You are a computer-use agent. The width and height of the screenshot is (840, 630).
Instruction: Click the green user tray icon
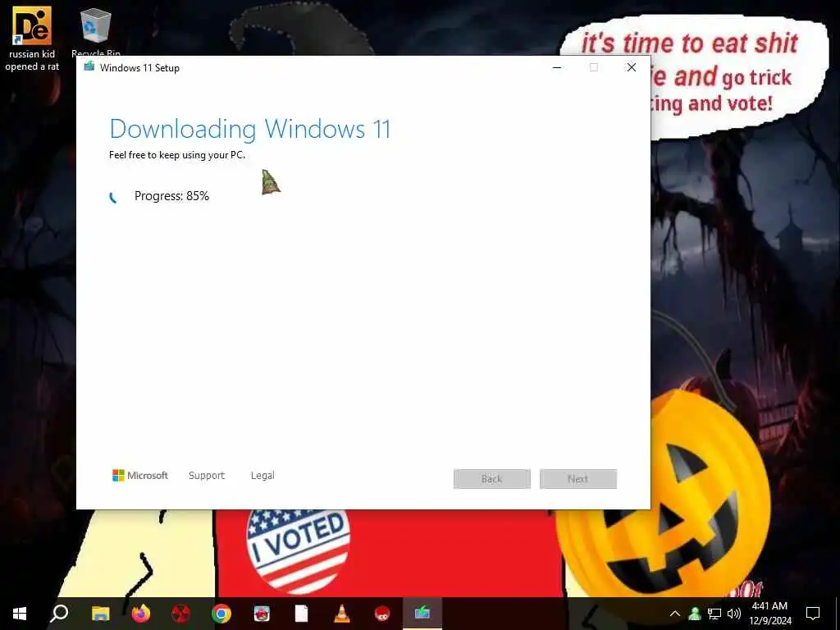(695, 614)
